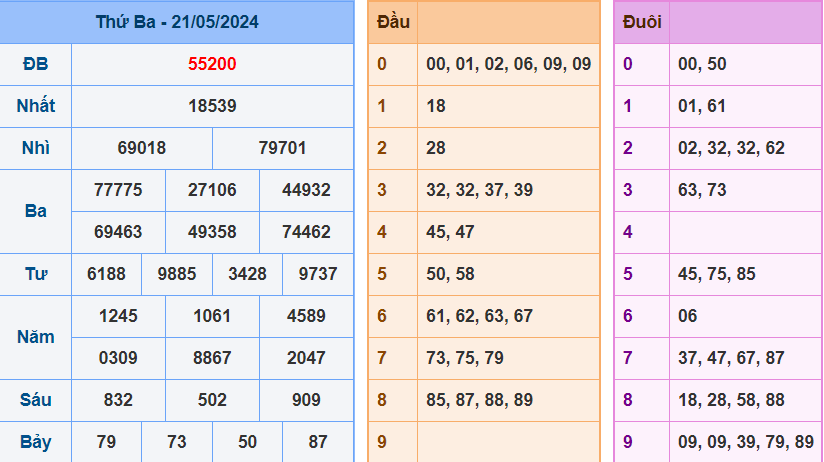Image resolution: width=824 pixels, height=462 pixels.
Task: Click Đầu row values 61, 62, 63, 67
Action: 480,316
